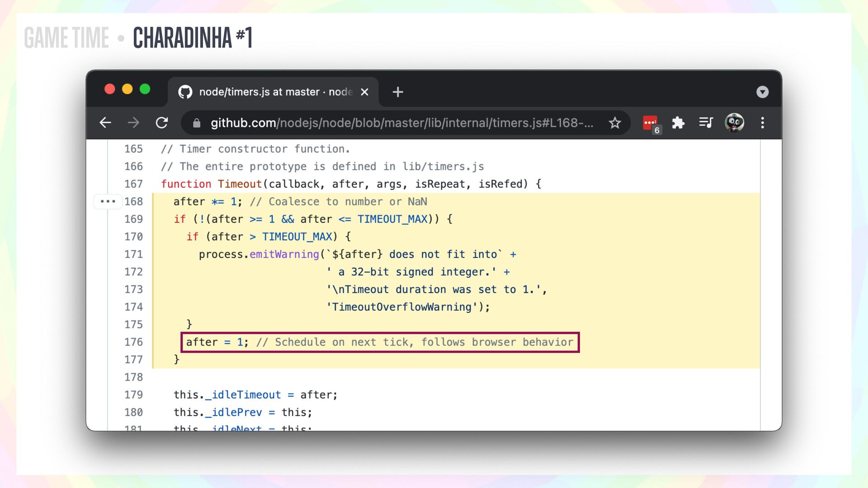Click line number 167
This screenshot has width=868, height=488.
(133, 184)
